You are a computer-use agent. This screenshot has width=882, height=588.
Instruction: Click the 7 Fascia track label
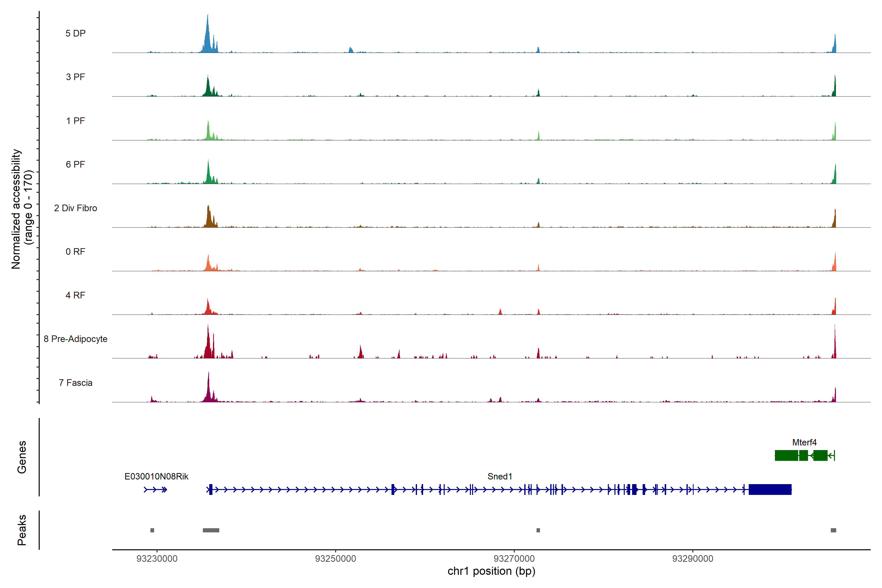[75, 383]
